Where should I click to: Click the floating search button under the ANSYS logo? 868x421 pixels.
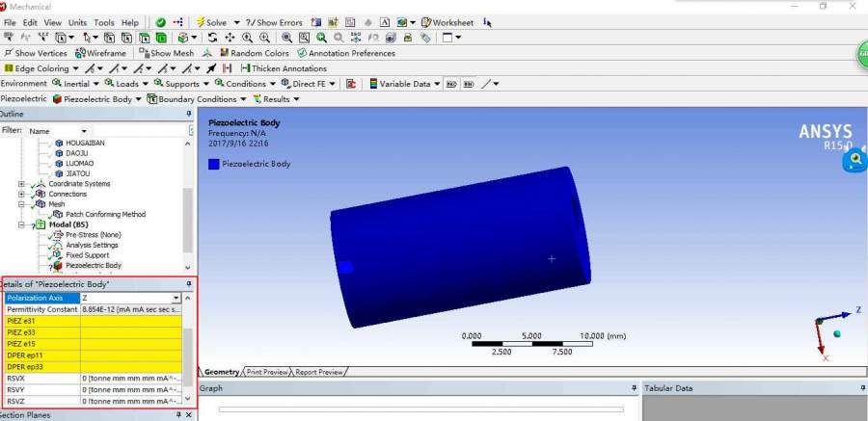click(x=855, y=161)
